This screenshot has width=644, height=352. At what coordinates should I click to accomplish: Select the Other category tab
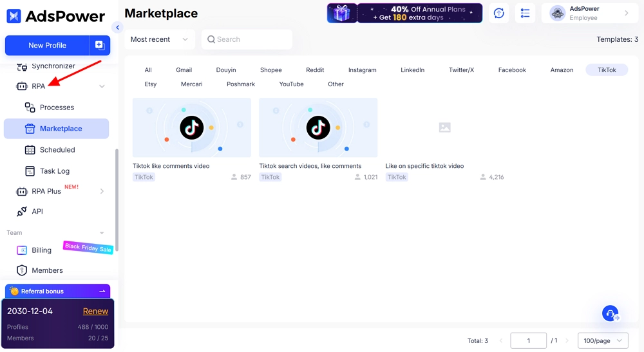tap(336, 84)
